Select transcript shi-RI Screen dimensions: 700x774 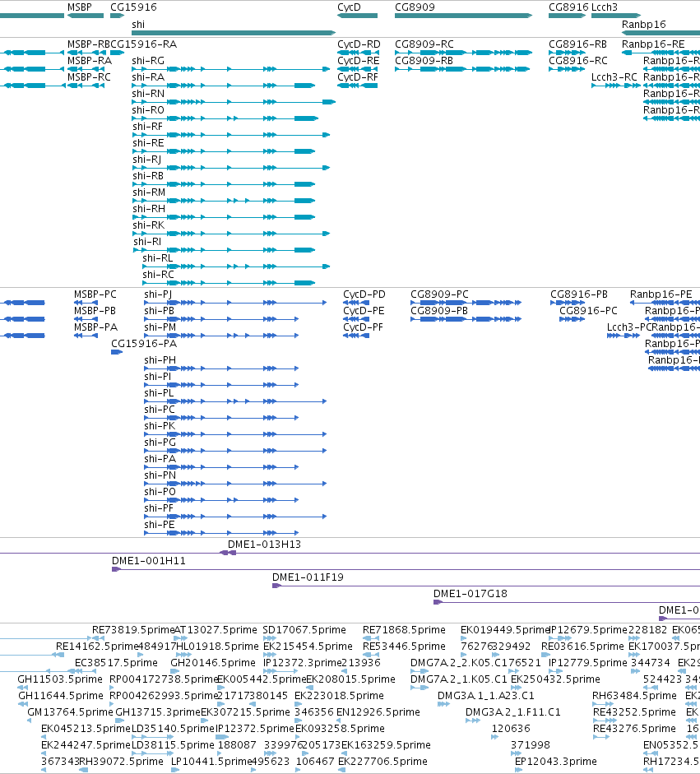[x=224, y=250]
